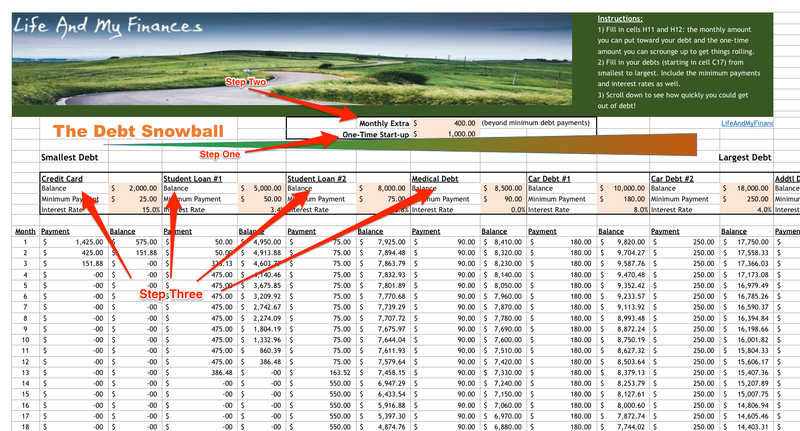Click the Car Debt #1 header
This screenshot has height=431, width=800.
click(x=553, y=179)
